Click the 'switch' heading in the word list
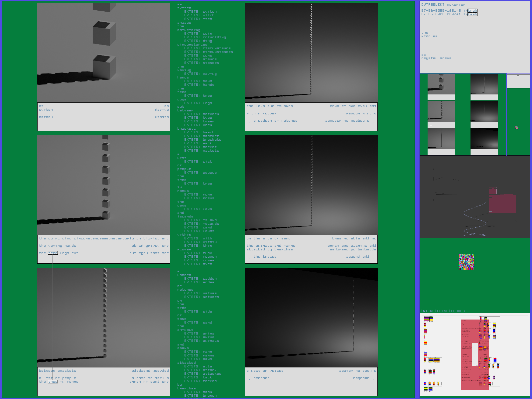The width and height of the screenshot is (532, 399). click(184, 8)
